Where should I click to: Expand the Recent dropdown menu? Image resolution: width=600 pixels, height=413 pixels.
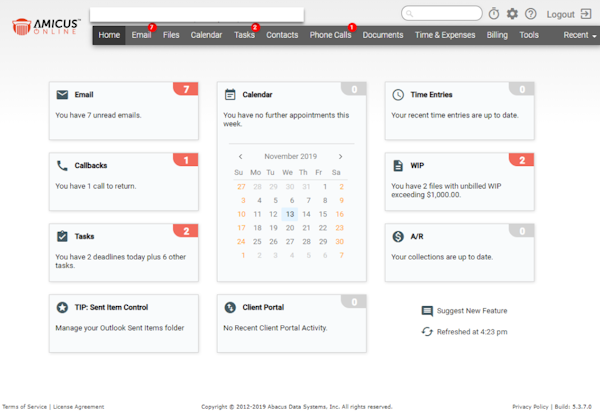pyautogui.click(x=580, y=35)
